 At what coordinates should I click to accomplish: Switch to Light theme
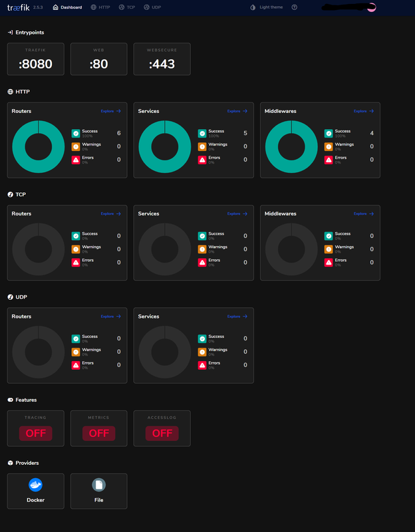tap(267, 7)
